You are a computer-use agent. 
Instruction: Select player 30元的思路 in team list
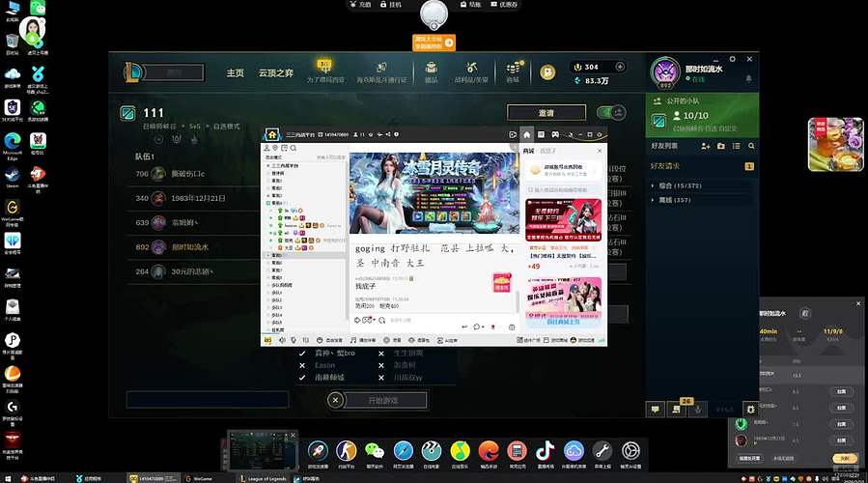195,271
